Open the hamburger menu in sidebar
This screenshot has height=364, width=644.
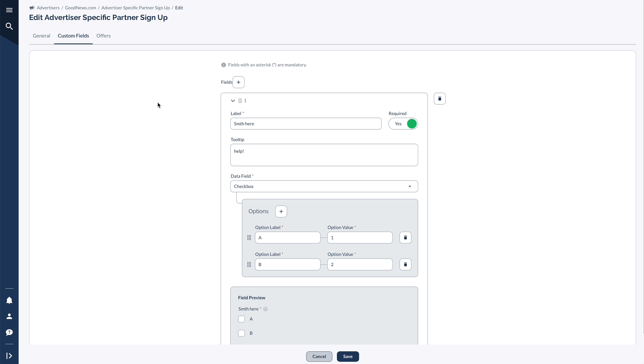[x=9, y=10]
